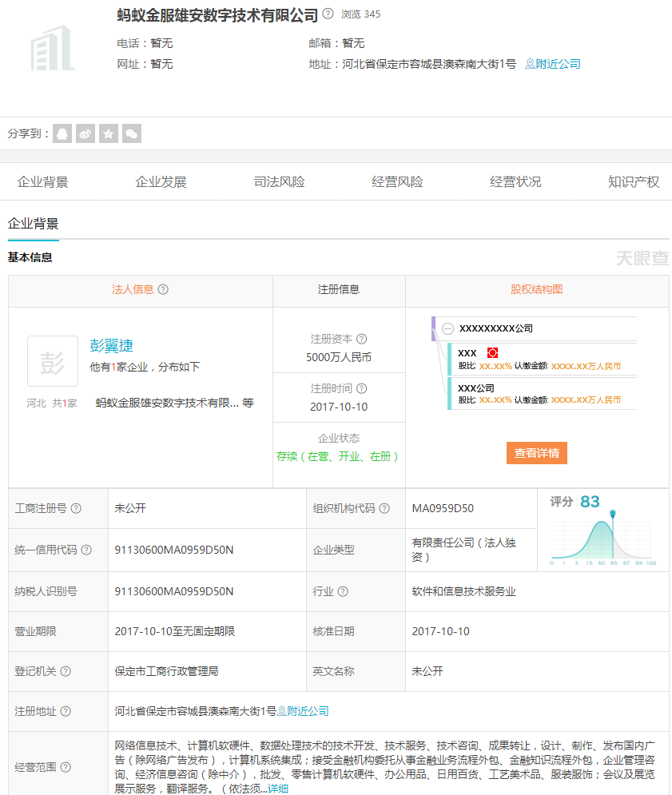Click the company building logo placeholder

pos(52,48)
